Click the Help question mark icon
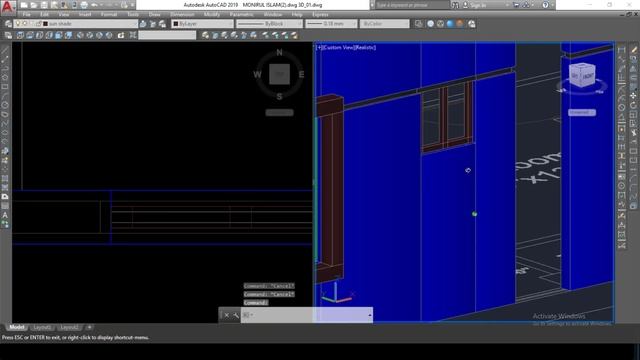 click(x=546, y=5)
